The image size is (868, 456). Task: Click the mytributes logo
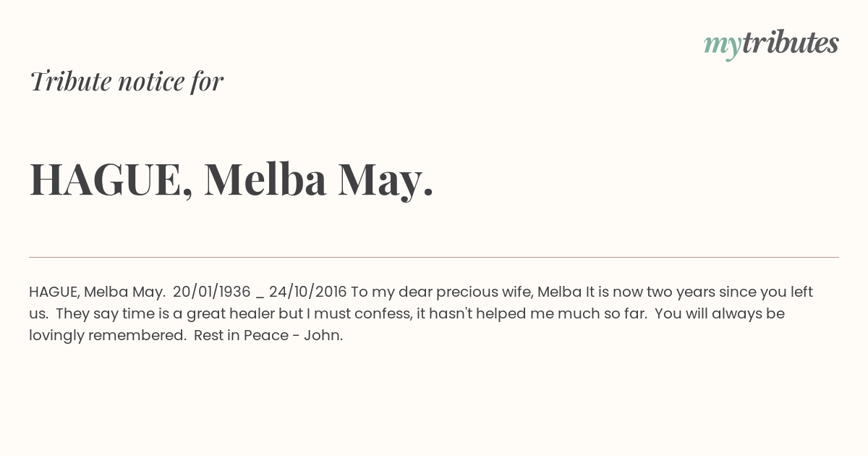[771, 43]
